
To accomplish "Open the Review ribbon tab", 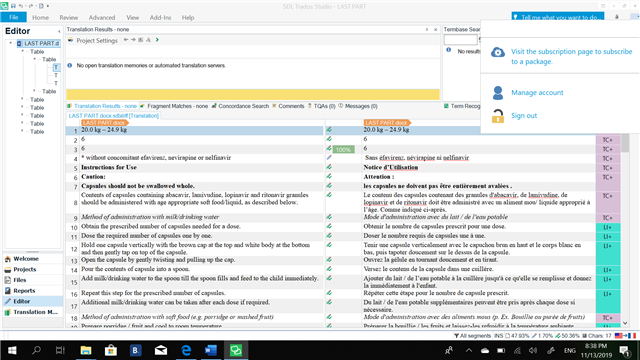I will [69, 18].
